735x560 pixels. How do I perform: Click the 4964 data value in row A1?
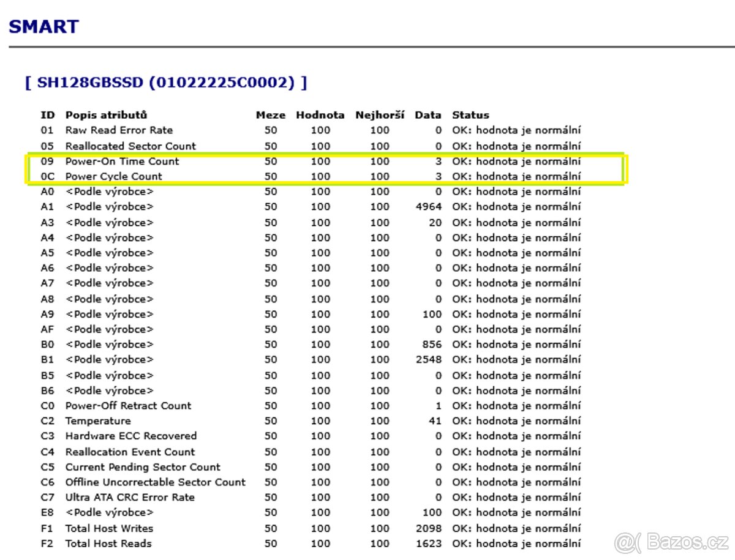coord(428,207)
